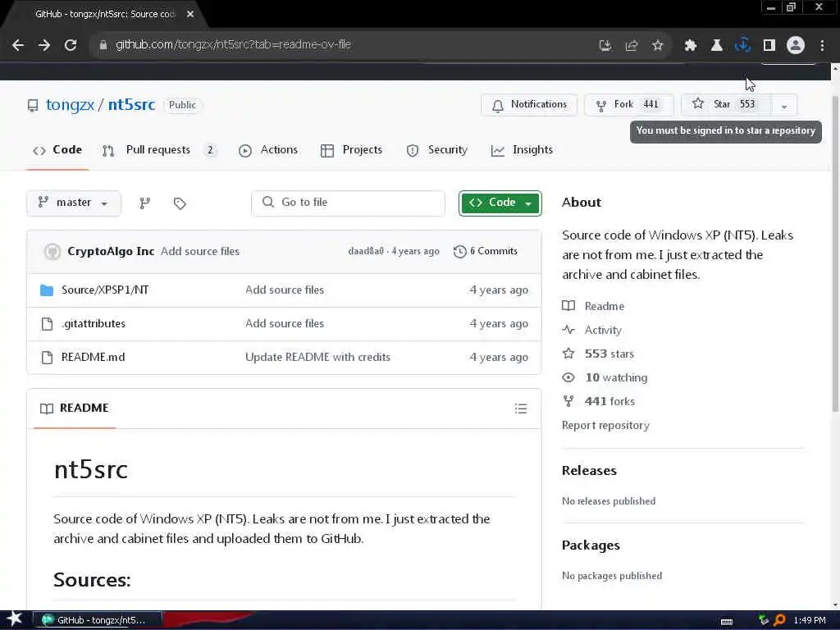
Task: Select GitHub taskbar window button
Action: pos(98,620)
